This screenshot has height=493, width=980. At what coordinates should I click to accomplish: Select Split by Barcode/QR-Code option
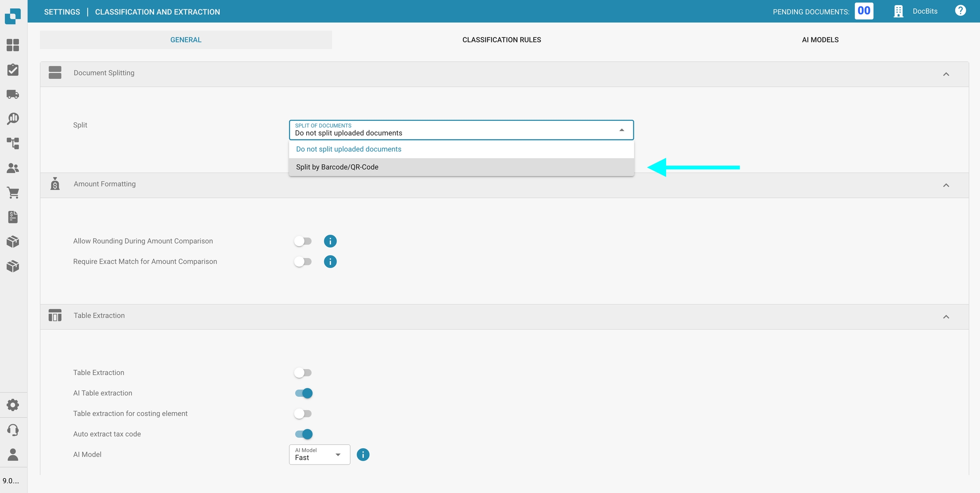tap(337, 167)
